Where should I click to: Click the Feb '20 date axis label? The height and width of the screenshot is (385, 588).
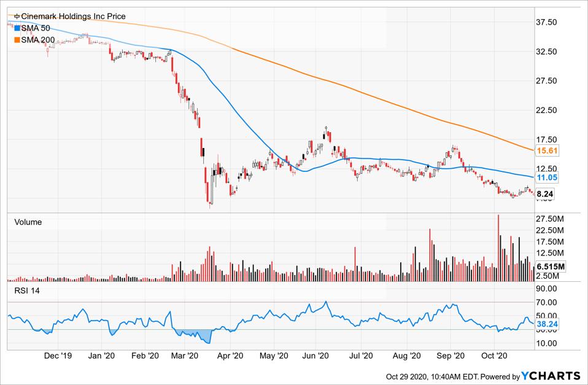coord(145,356)
